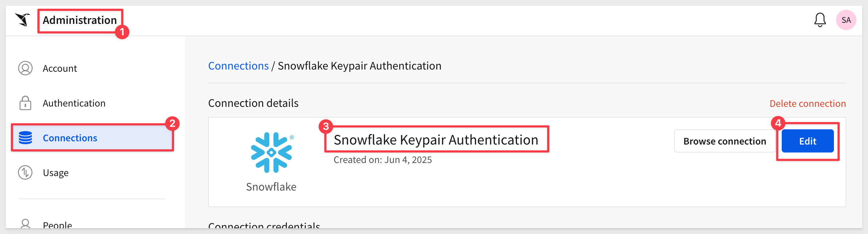This screenshot has width=868, height=234.
Task: Follow the Connections breadcrumb link
Action: click(x=238, y=66)
